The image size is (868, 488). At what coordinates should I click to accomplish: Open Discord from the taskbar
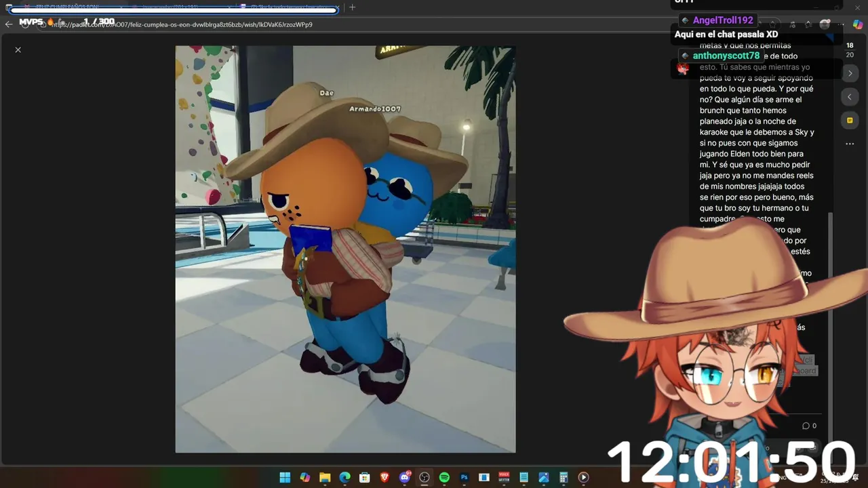[x=405, y=477]
